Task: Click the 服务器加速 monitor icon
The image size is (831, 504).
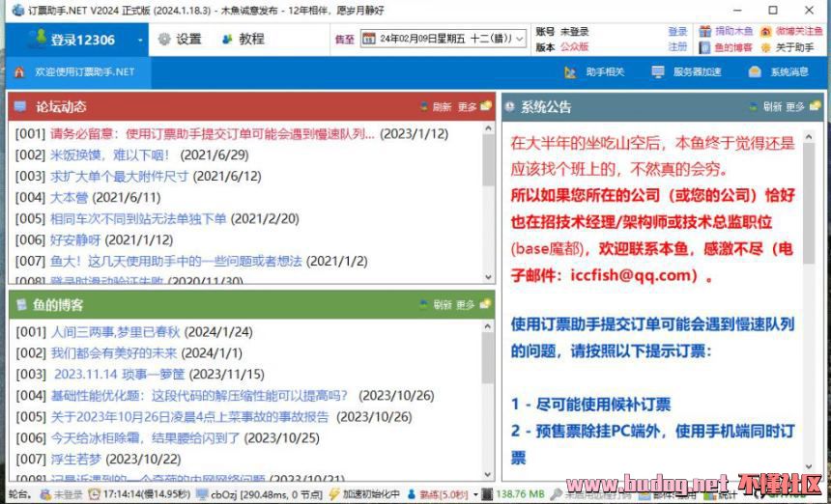Action: [658, 72]
